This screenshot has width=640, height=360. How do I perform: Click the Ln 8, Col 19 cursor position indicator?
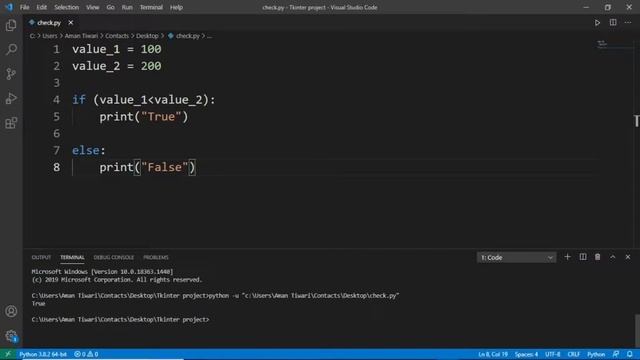pyautogui.click(x=493, y=354)
